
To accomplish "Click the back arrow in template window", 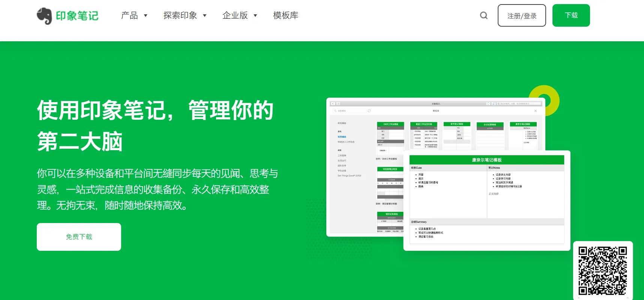I will coord(333,104).
